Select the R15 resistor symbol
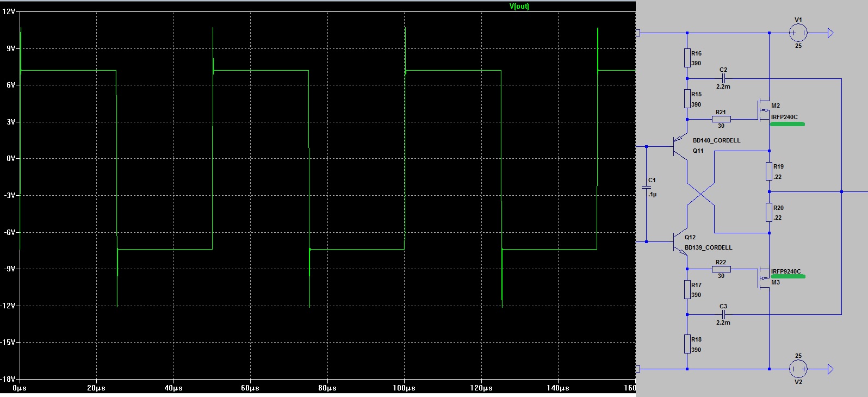 coord(687,99)
